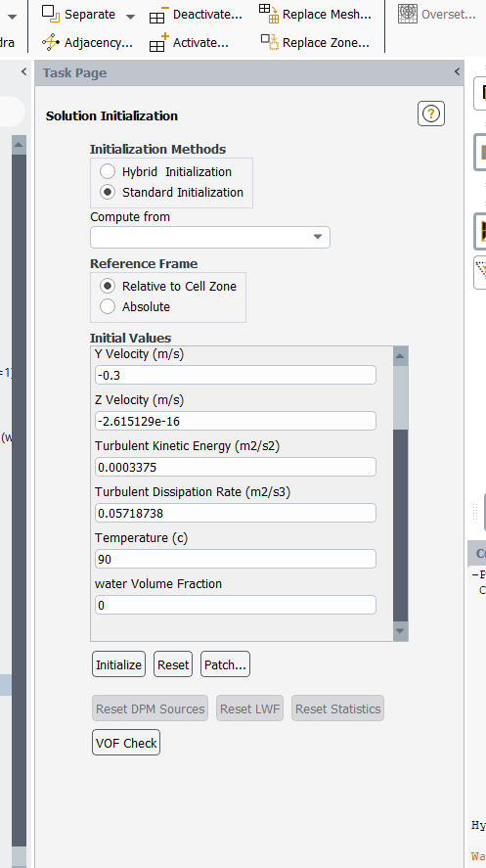Click the Initial Values scrollbar up arrow
The image size is (486, 868).
point(400,356)
